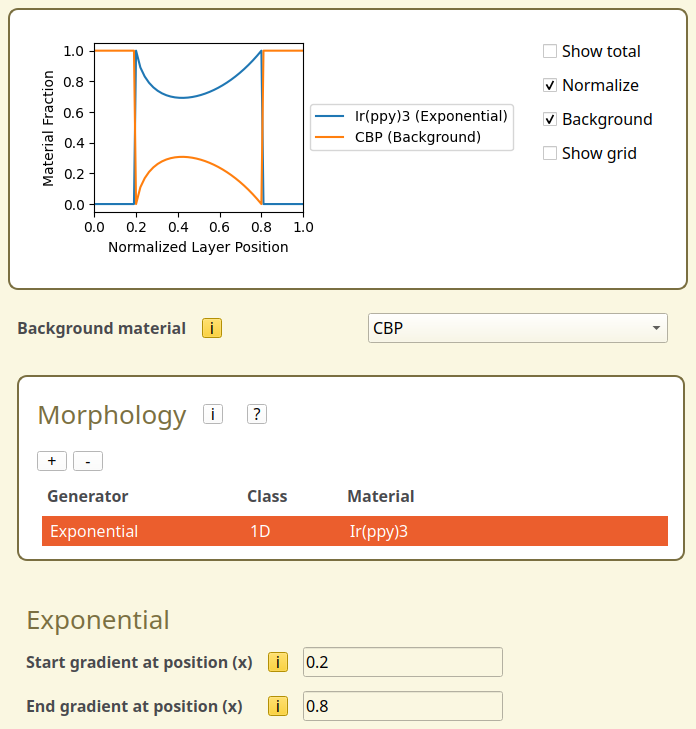Click info icon for Start gradient position
This screenshot has width=696, height=729.
[x=279, y=662]
